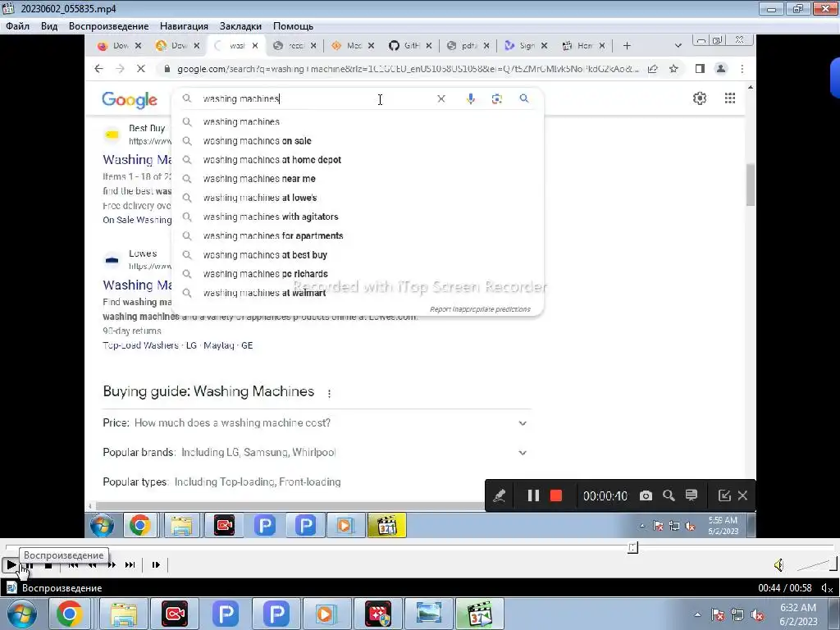Click the Play button in the player controls
Image resolution: width=840 pixels, height=630 pixels.
coord(10,564)
